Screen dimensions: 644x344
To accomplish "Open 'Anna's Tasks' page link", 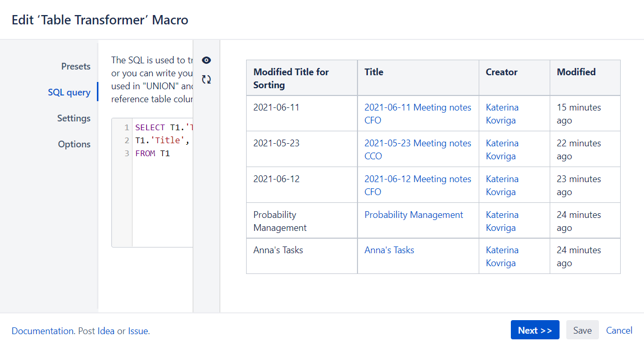I will coord(389,250).
